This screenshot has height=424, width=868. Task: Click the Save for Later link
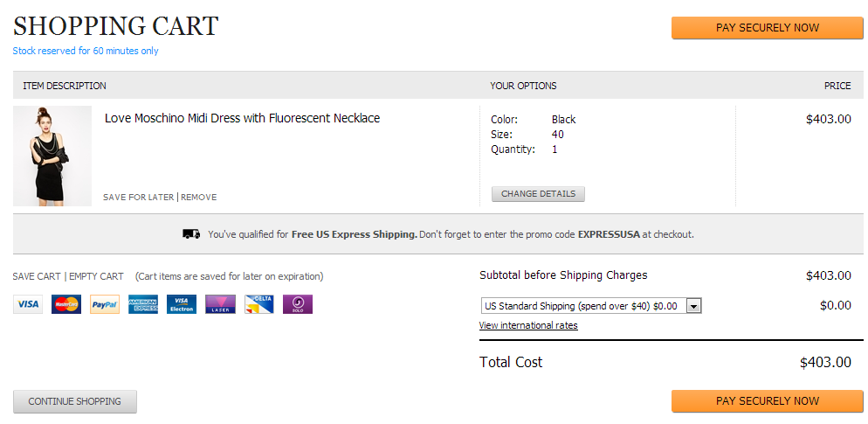click(139, 198)
